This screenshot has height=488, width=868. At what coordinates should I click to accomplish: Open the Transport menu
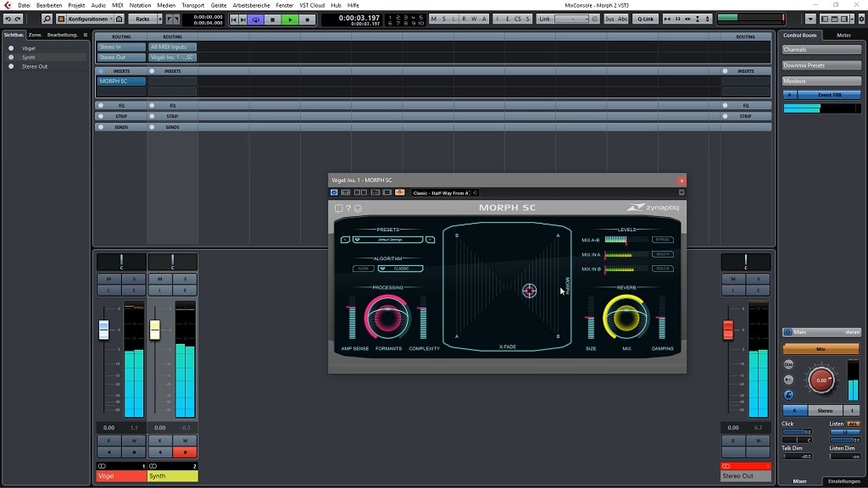click(192, 5)
